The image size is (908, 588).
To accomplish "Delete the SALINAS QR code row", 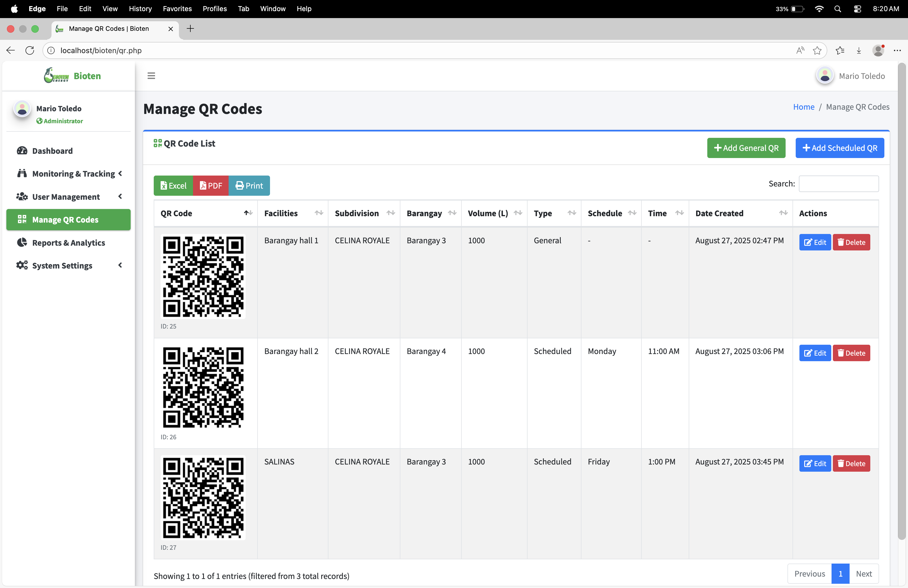I will point(851,463).
